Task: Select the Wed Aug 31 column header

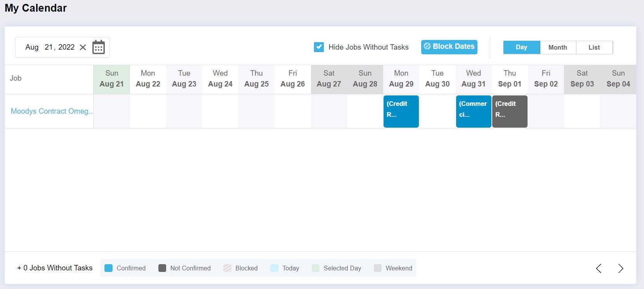Action: 474,79
